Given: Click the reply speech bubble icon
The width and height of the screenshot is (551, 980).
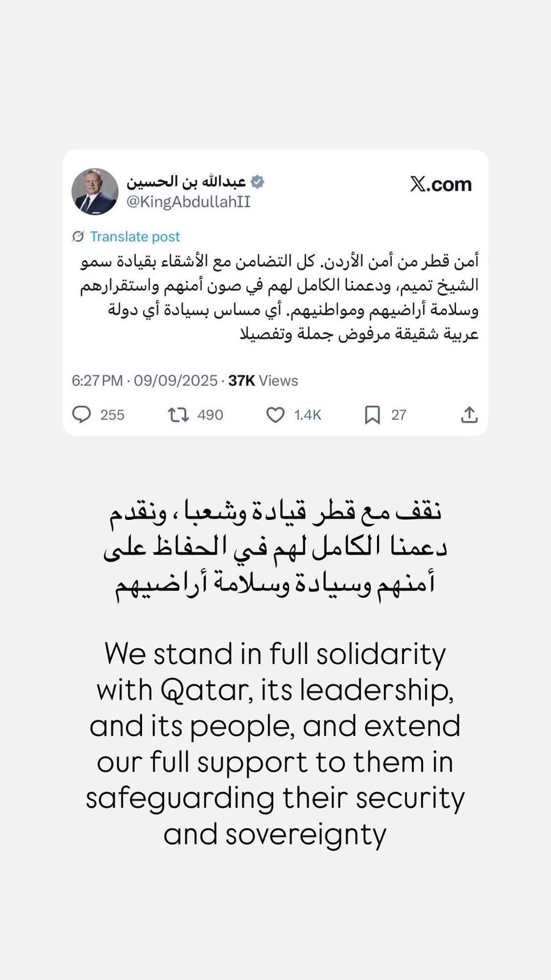Looking at the screenshot, I should (81, 415).
